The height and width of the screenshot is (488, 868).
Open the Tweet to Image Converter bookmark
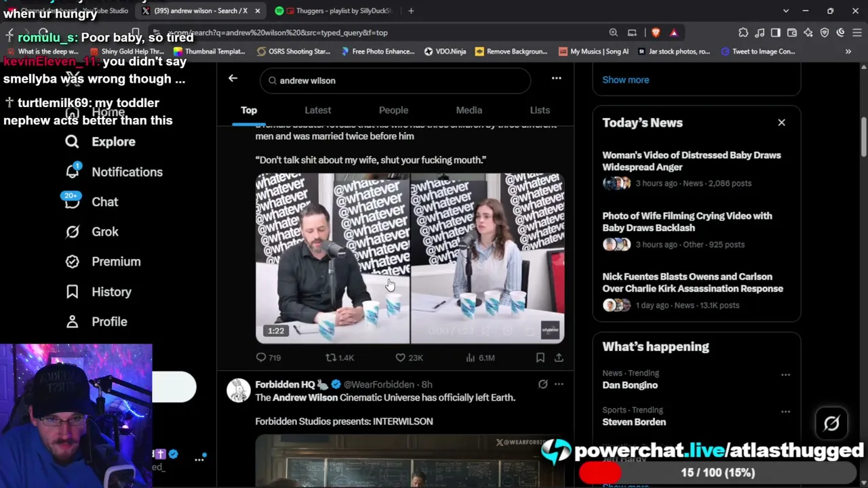[x=758, y=52]
